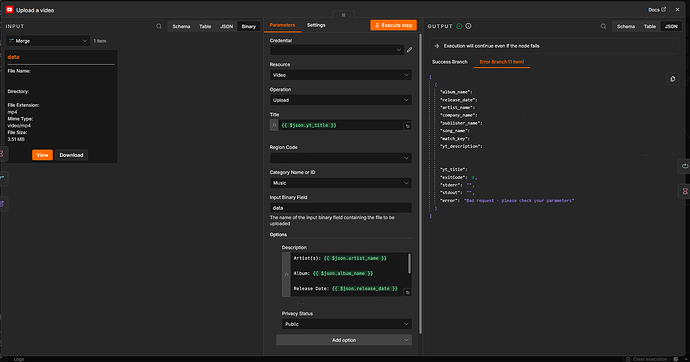This screenshot has width=690, height=362.
Task: Download the mp4 binary file
Action: 71,155
